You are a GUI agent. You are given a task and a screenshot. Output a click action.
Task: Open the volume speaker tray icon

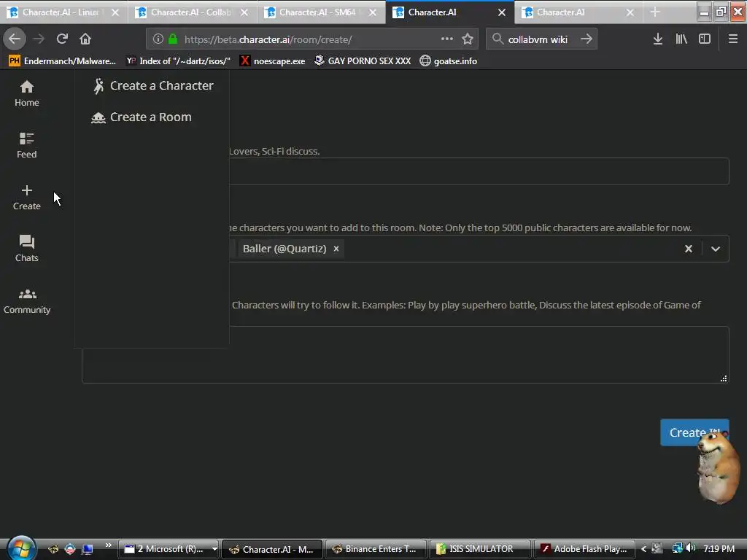(691, 548)
